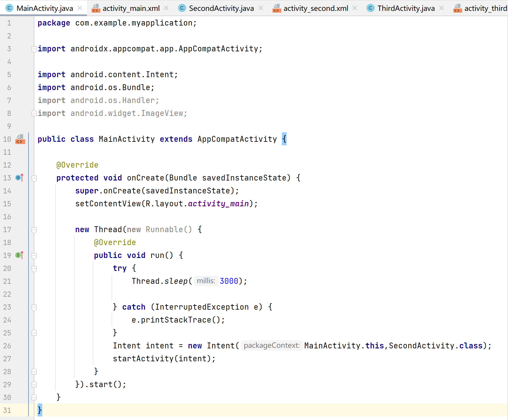The height and width of the screenshot is (420, 508).
Task: Click the XML icon on activity_second.xml tab
Action: [276, 8]
